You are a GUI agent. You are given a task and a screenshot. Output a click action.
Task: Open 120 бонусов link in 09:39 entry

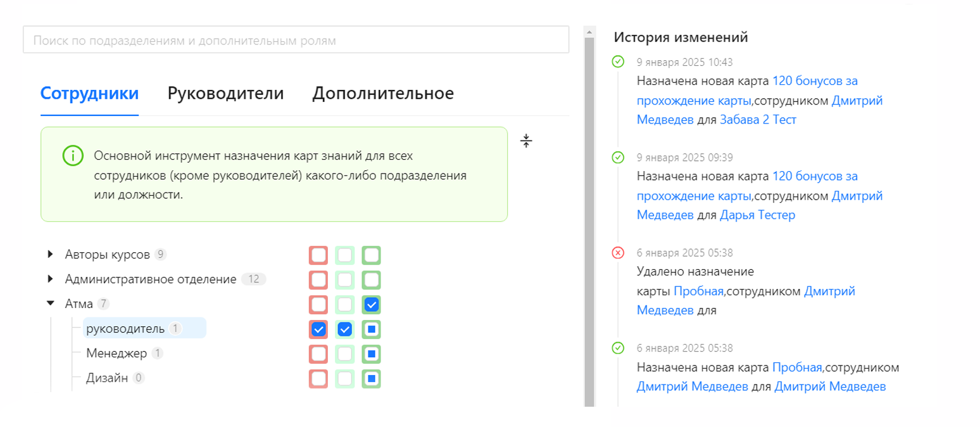(x=747, y=186)
